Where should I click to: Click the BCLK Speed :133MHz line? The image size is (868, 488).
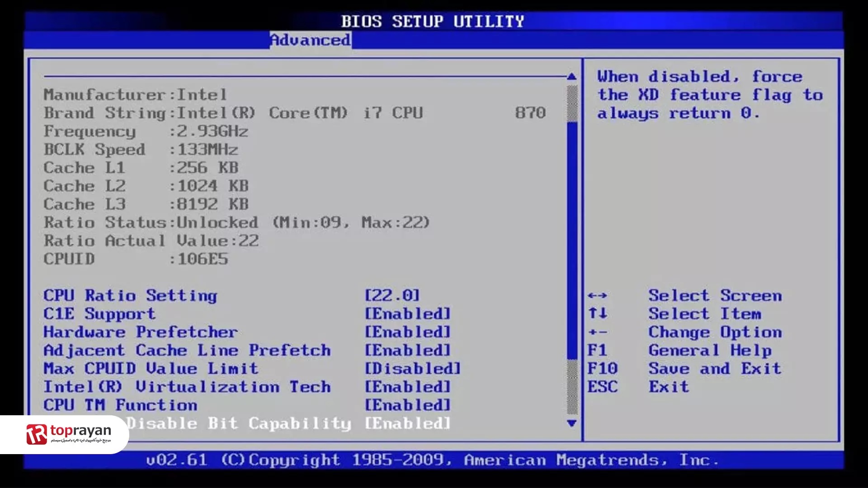pyautogui.click(x=141, y=150)
